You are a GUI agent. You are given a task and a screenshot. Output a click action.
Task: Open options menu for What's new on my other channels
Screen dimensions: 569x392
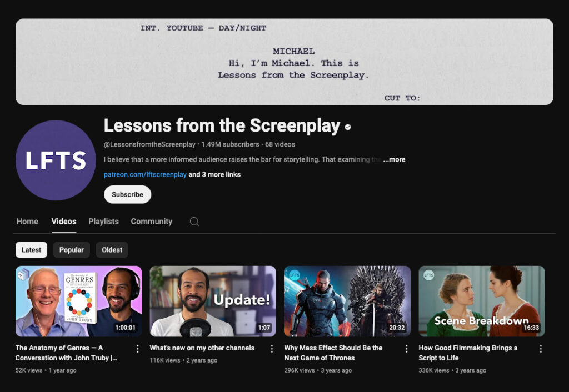point(272,349)
